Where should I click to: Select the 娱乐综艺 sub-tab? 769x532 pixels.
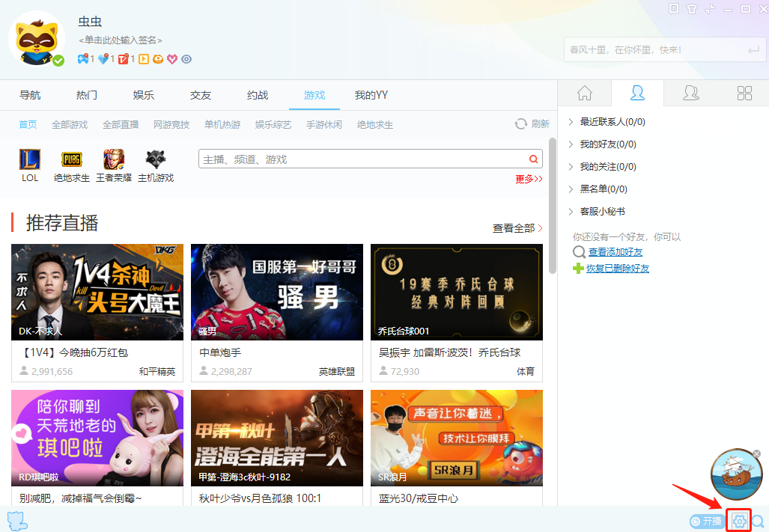tap(273, 124)
